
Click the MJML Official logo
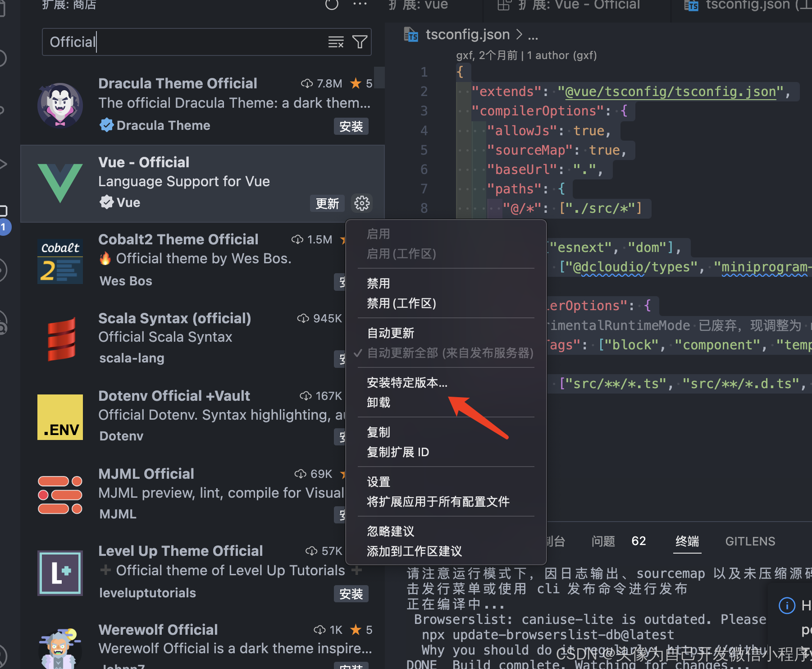60,495
